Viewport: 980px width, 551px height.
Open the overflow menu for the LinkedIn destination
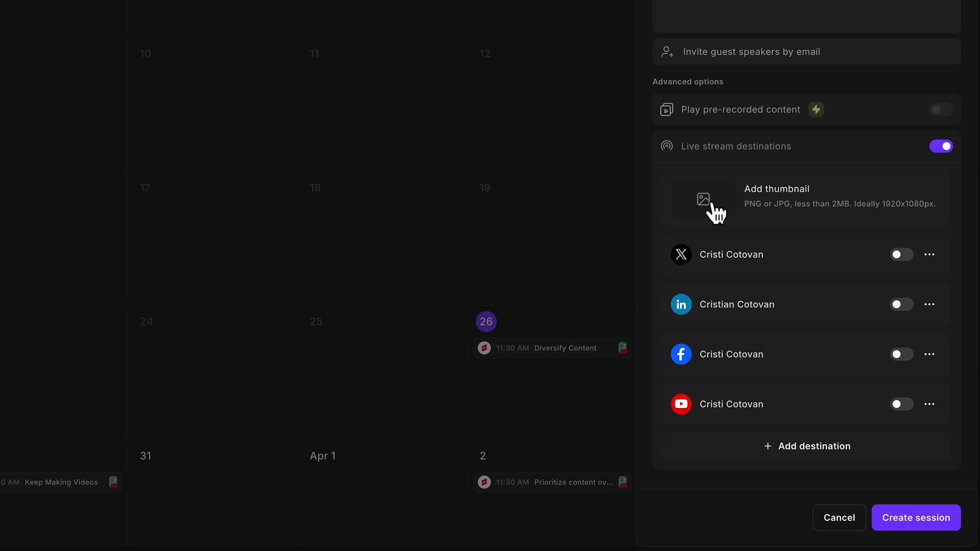coord(930,304)
